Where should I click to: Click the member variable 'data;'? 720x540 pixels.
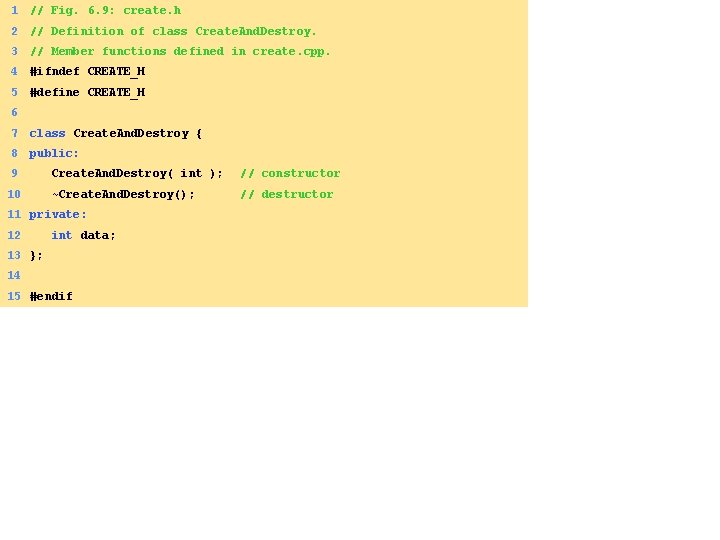98,235
